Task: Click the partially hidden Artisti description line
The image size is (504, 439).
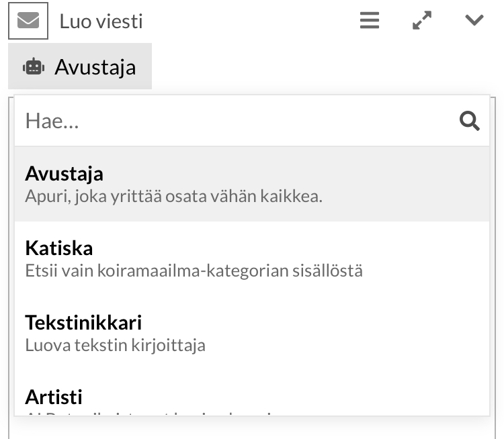Action: [148, 412]
